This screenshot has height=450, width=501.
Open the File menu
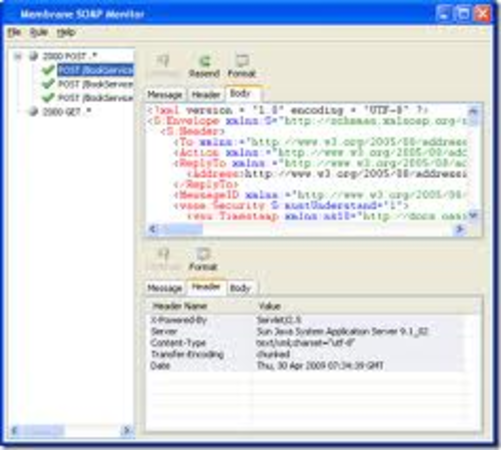tap(14, 32)
